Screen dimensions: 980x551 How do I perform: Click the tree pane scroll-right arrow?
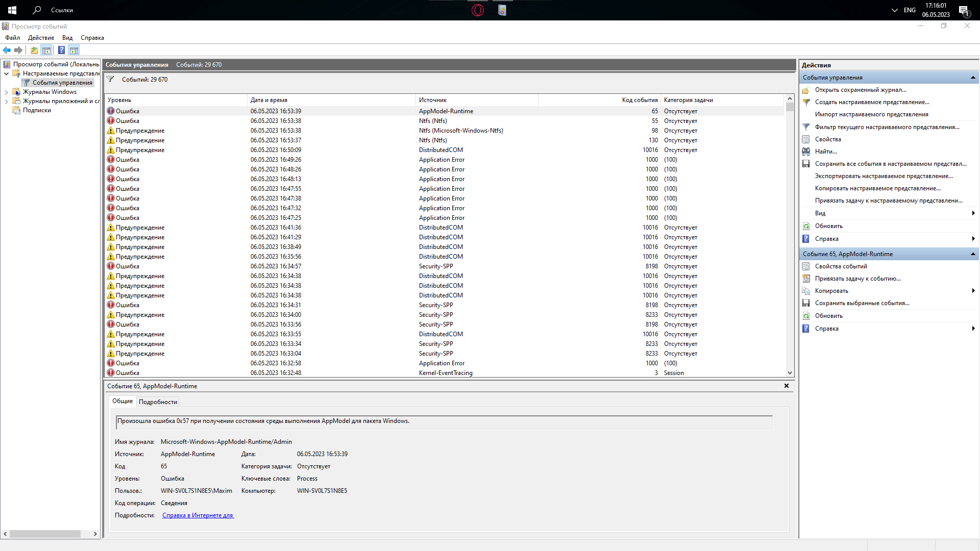point(95,534)
